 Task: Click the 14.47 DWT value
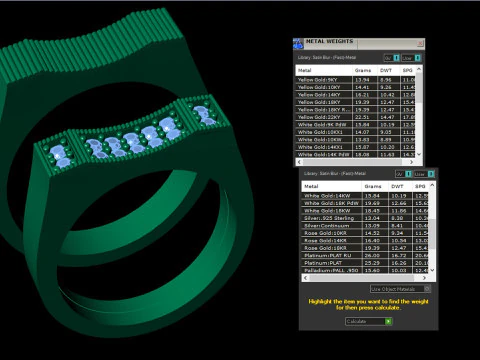click(387, 117)
